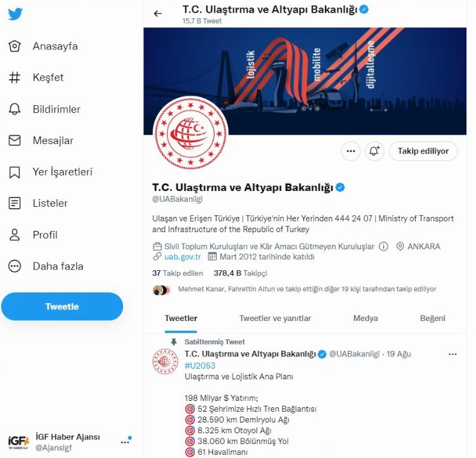
Task: Switch to Tweetler ve yanıtlar tab
Action: [275, 318]
